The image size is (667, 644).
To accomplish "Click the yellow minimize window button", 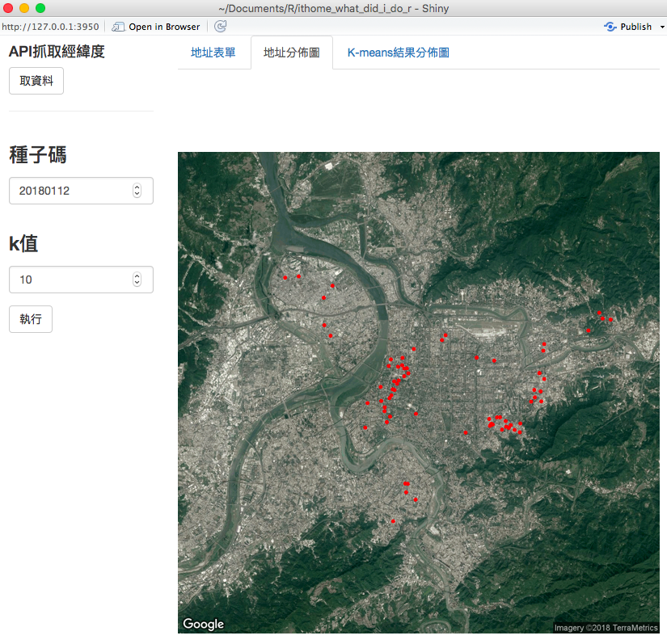I will (x=24, y=8).
